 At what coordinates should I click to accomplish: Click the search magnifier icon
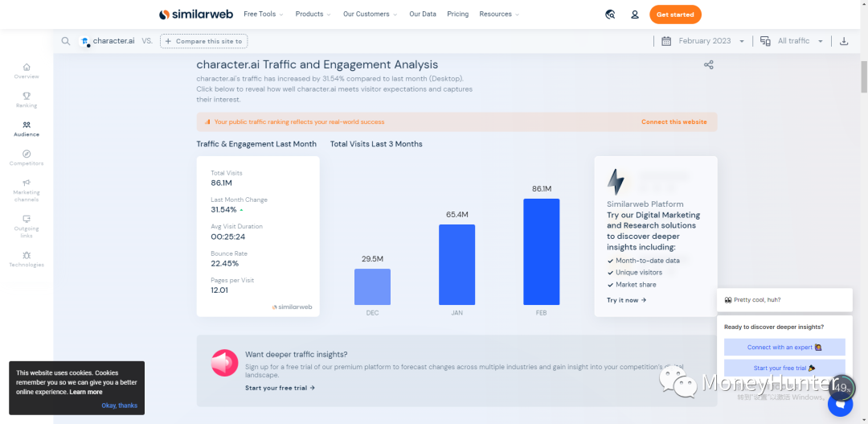(66, 41)
